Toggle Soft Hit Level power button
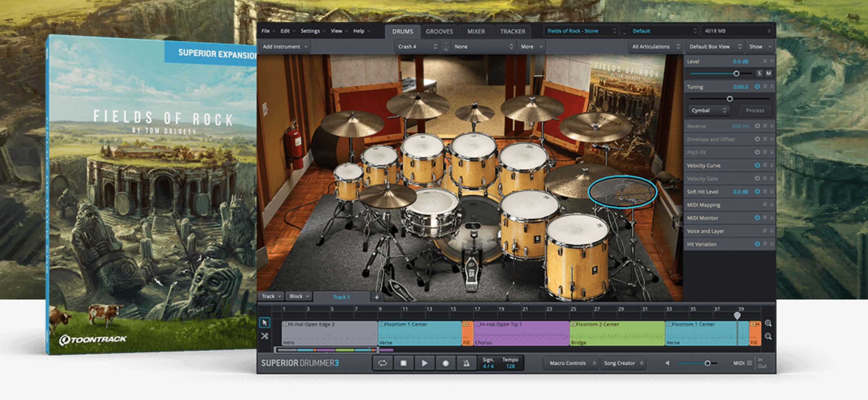Image resolution: width=868 pixels, height=400 pixels. pos(757,192)
